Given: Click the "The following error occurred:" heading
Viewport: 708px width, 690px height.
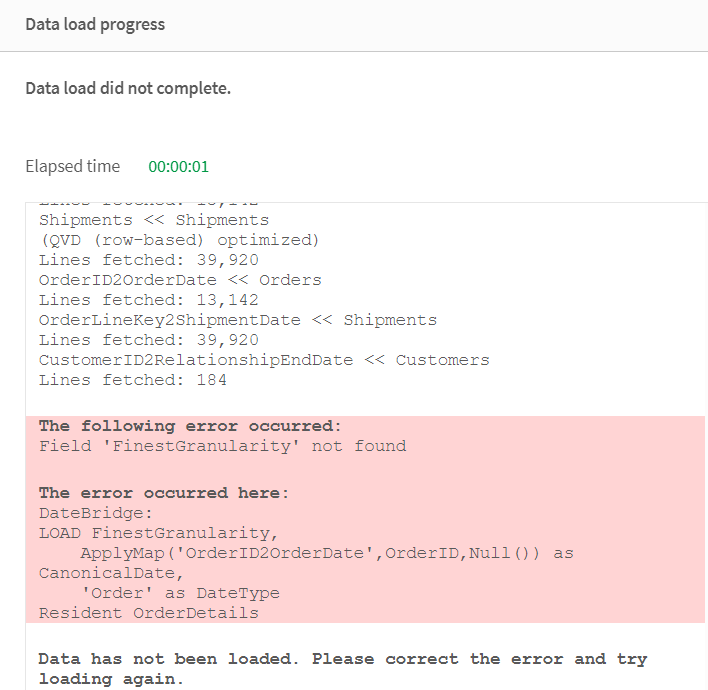Looking at the screenshot, I should (190, 426).
